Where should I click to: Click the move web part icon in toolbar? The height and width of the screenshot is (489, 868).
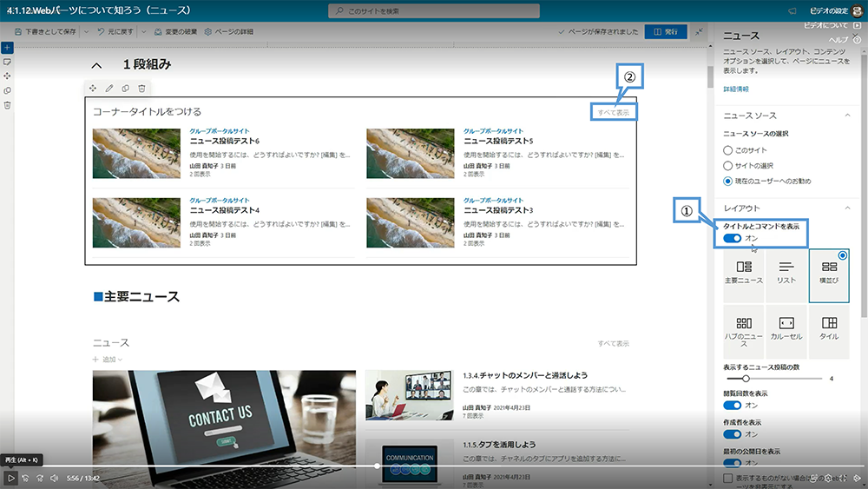click(x=92, y=89)
